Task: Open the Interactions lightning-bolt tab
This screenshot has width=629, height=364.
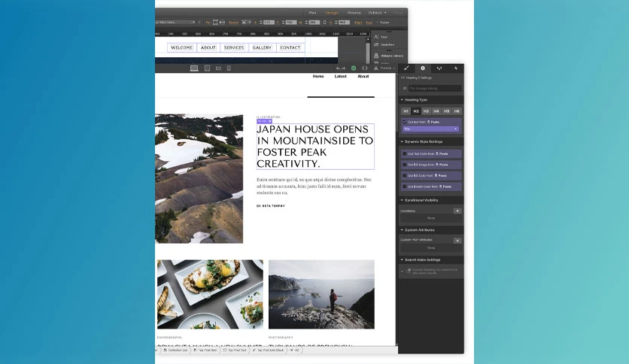Action: (456, 68)
